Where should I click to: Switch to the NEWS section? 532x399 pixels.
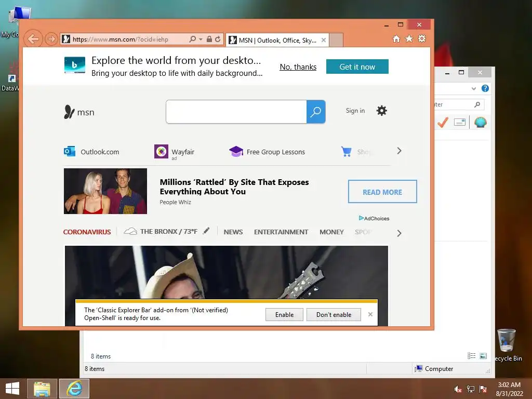(x=233, y=232)
